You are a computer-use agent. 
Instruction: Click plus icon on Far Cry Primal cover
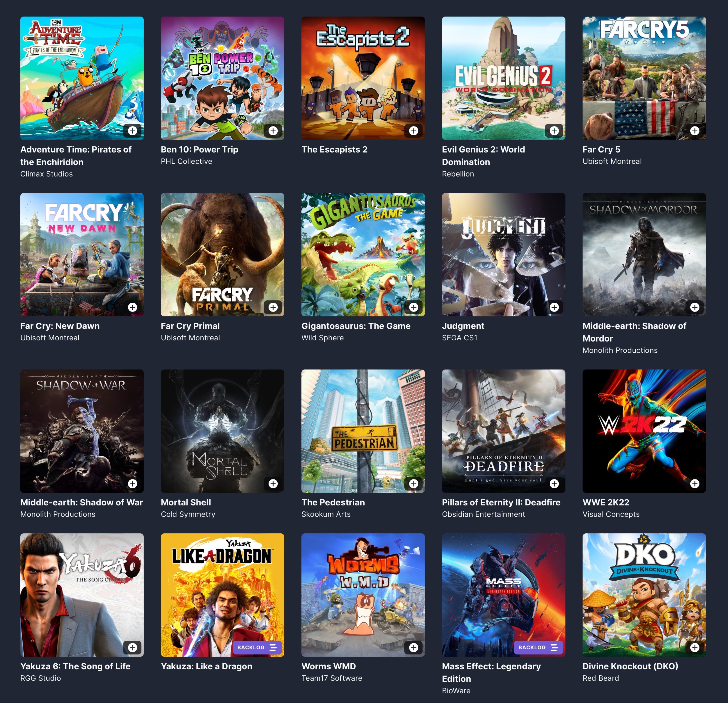[273, 307]
